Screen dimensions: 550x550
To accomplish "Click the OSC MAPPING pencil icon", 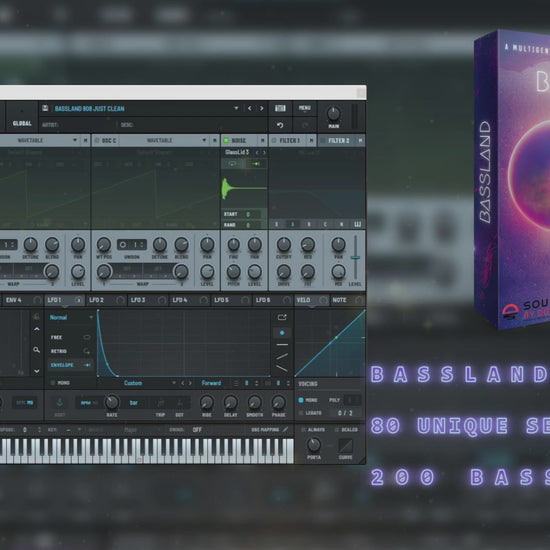I will (286, 429).
